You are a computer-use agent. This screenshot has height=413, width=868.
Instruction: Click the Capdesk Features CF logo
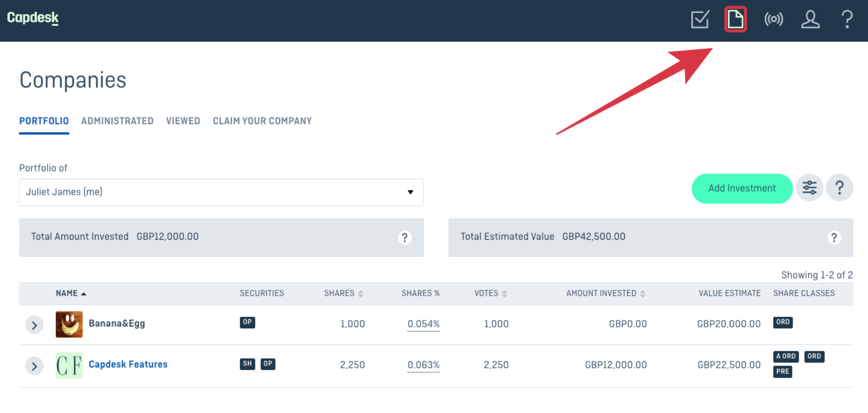click(69, 366)
